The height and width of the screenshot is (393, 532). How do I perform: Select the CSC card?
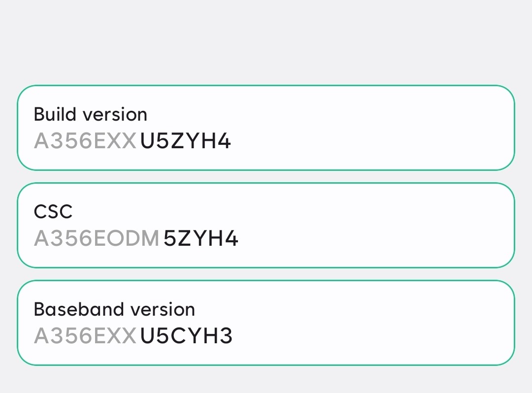tap(266, 225)
